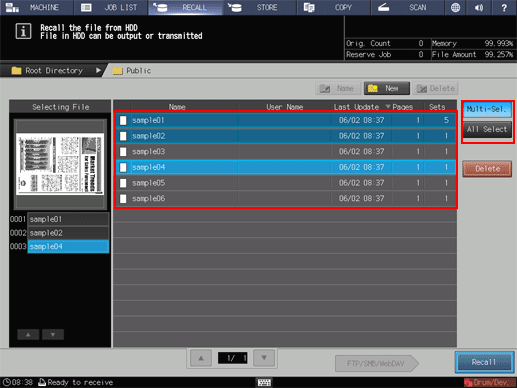The height and width of the screenshot is (388, 517).
Task: Click the Reserve Job counter
Action: pyautogui.click(x=385, y=55)
